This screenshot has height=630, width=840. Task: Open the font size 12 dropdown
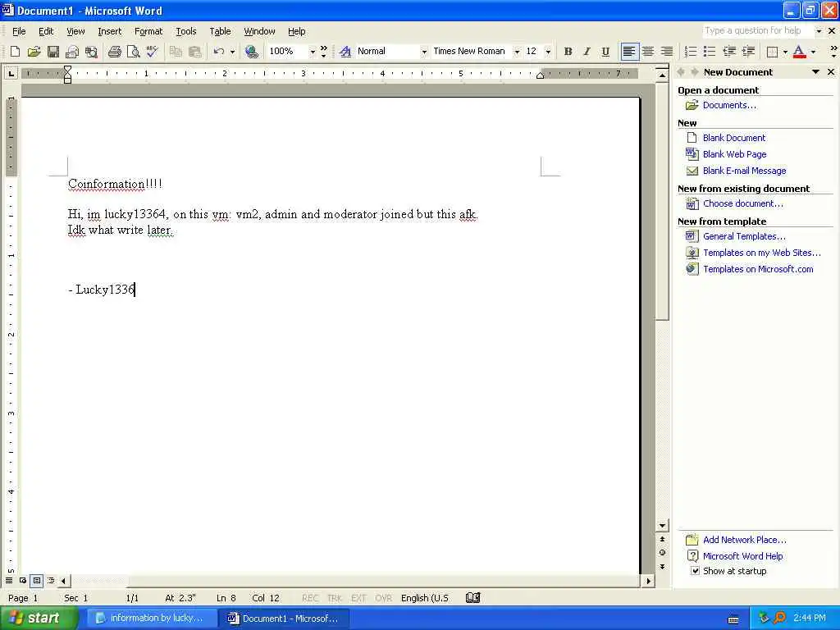coord(548,52)
